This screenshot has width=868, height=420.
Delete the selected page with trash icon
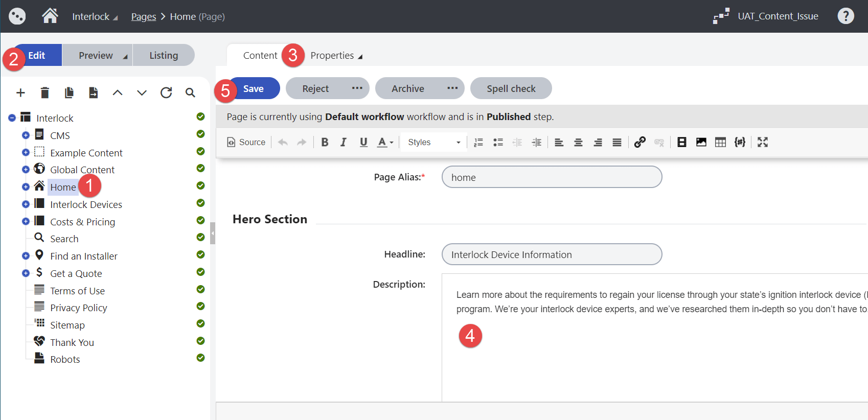click(x=45, y=92)
